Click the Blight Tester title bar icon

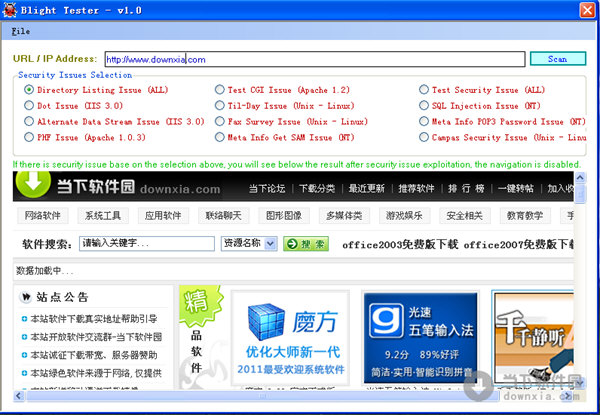(x=11, y=10)
